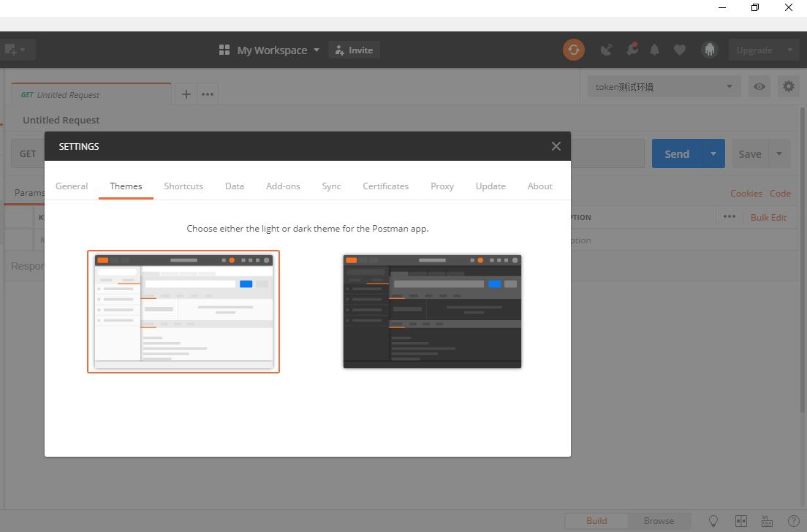
Task: Select the Untitled Request tab
Action: [91, 95]
